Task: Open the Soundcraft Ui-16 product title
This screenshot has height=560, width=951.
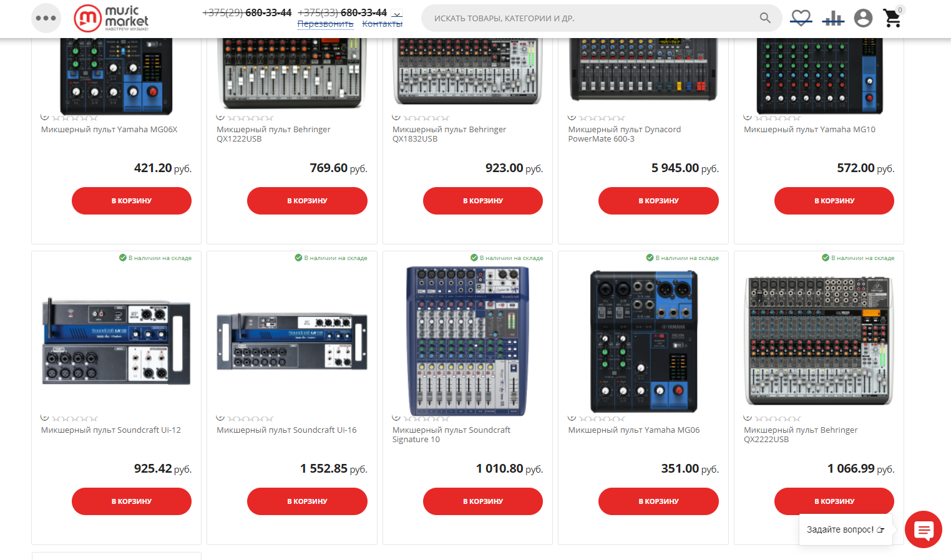Action: (x=286, y=430)
